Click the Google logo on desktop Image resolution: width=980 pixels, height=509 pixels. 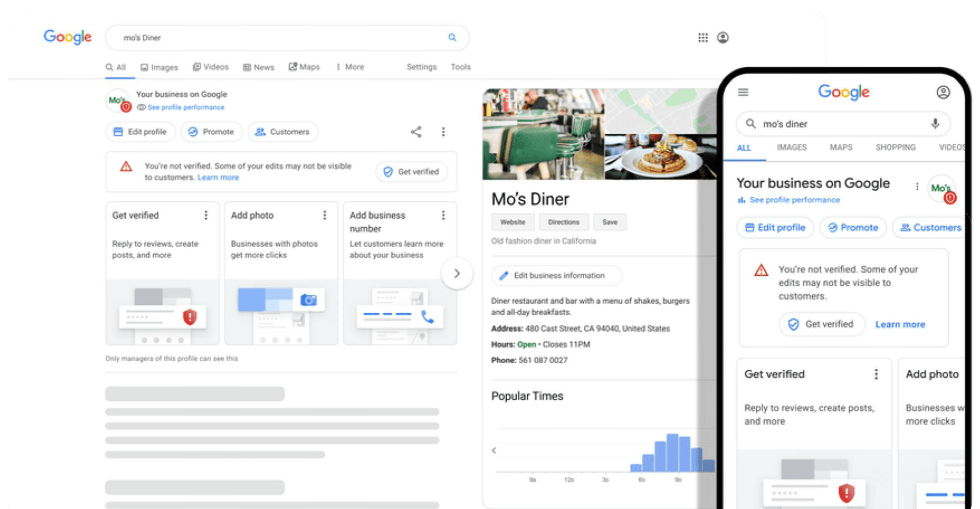point(68,37)
